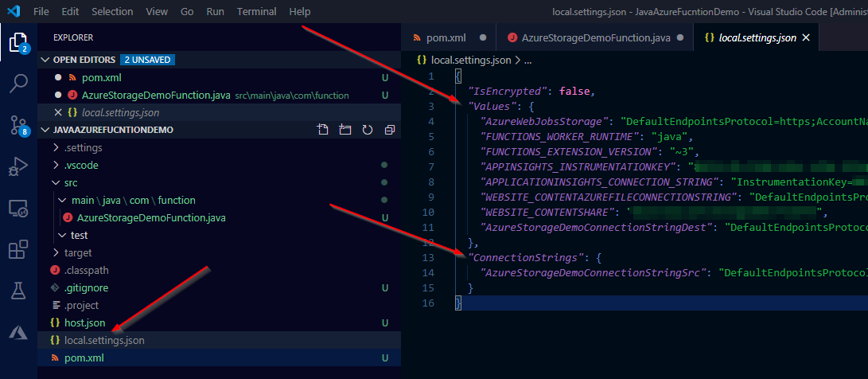Open the Run and Debug view
868x379 pixels.
click(18, 166)
